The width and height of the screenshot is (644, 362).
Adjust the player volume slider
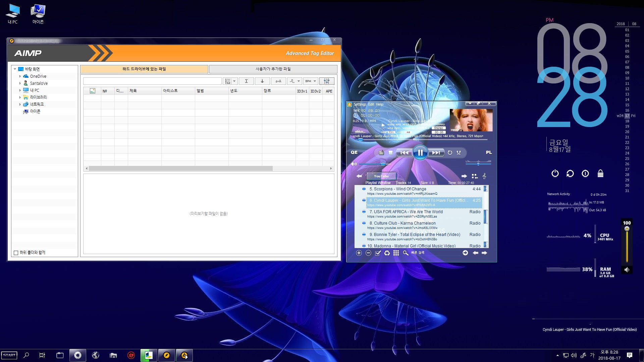375,164
